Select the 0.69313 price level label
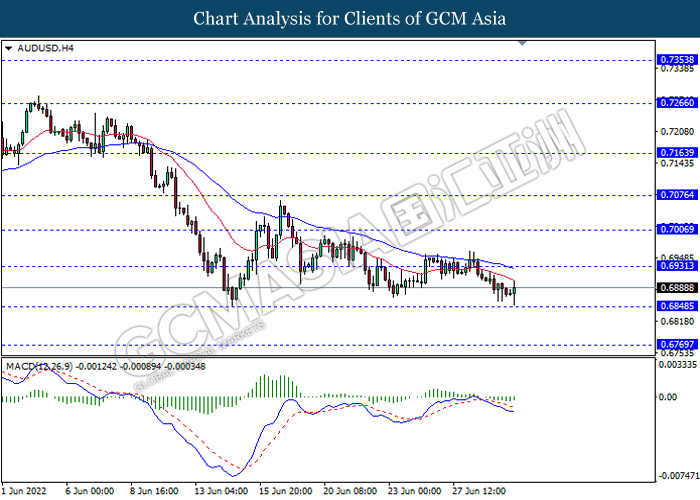This screenshot has height=500, width=700. [x=677, y=266]
